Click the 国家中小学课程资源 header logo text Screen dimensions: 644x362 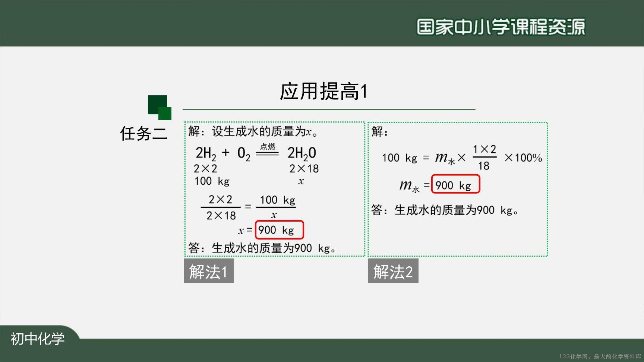[501, 27]
